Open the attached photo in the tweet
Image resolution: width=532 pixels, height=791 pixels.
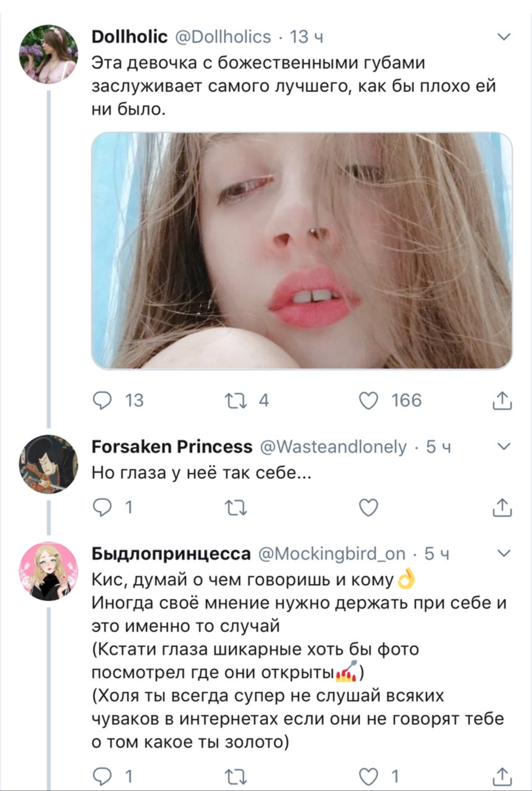pos(302,250)
